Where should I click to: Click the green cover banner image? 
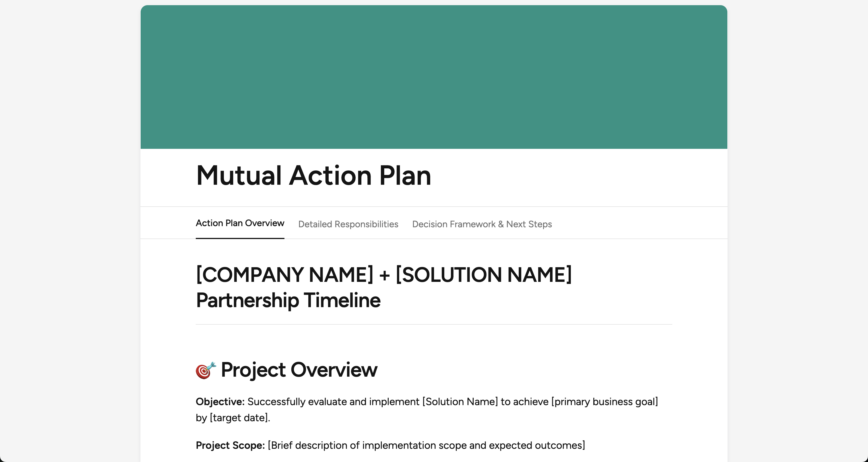[x=434, y=77]
